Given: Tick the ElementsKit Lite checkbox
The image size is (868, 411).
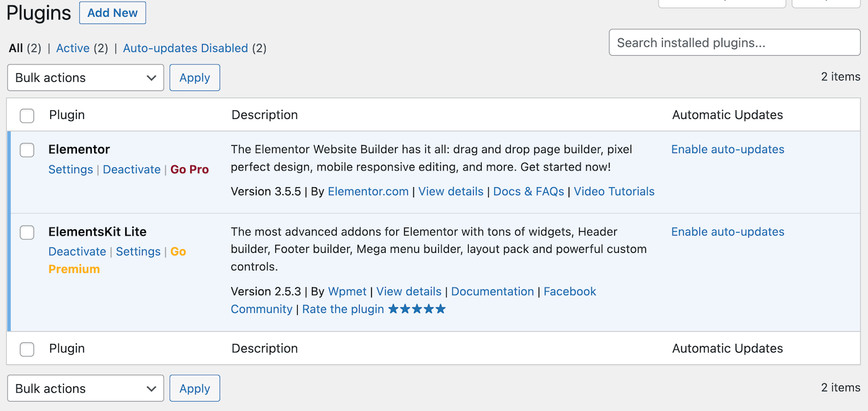Looking at the screenshot, I should click(x=27, y=232).
